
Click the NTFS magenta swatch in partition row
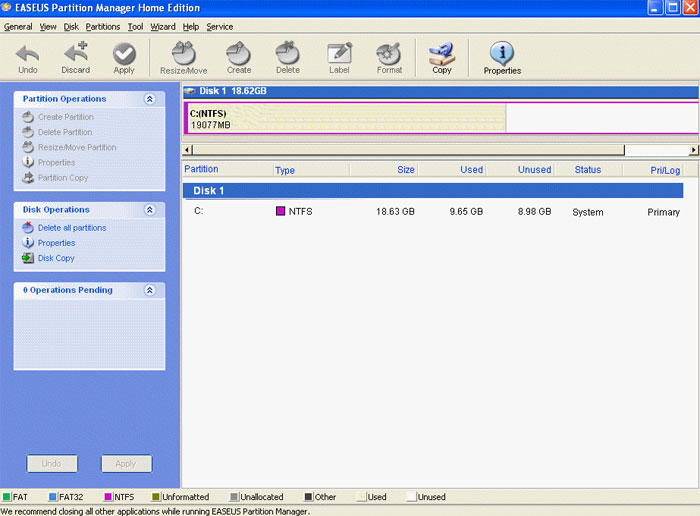click(x=280, y=211)
